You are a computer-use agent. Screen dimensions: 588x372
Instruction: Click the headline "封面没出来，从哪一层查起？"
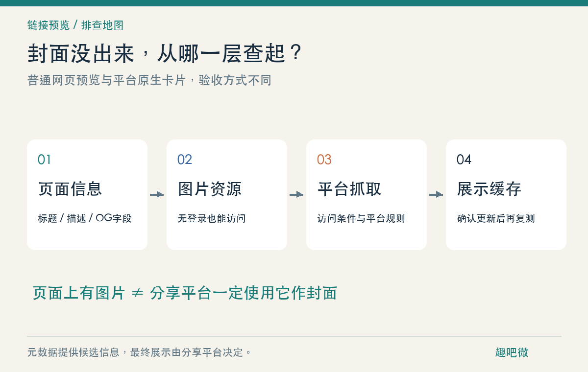pyautogui.click(x=165, y=54)
